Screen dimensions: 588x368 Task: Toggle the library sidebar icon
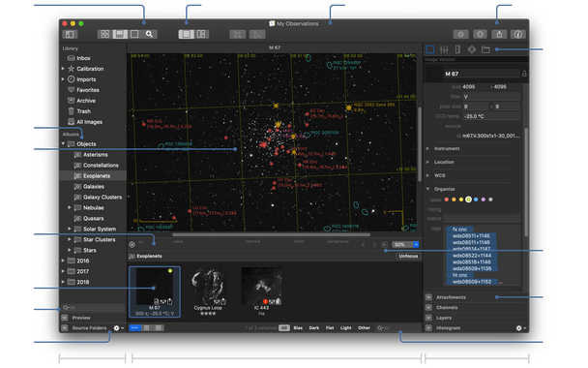tap(70, 34)
